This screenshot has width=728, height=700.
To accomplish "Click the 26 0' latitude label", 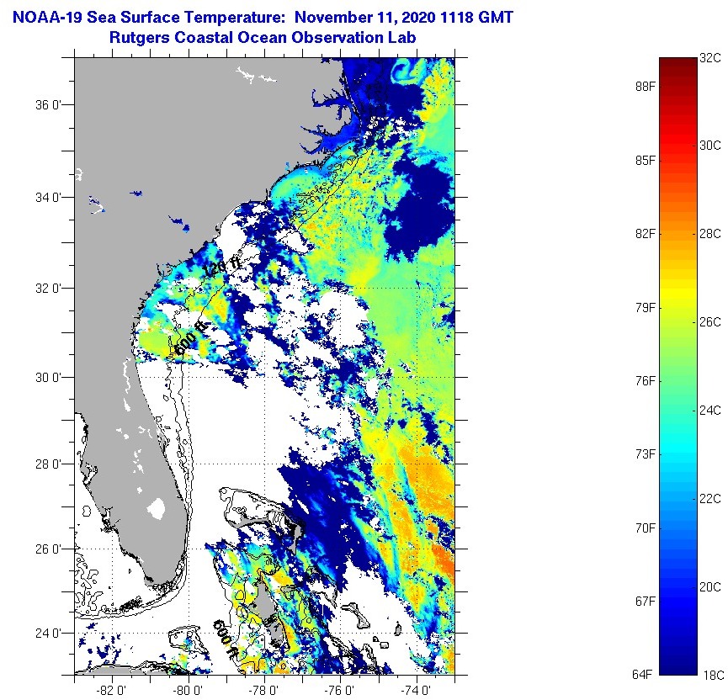I will [x=48, y=549].
